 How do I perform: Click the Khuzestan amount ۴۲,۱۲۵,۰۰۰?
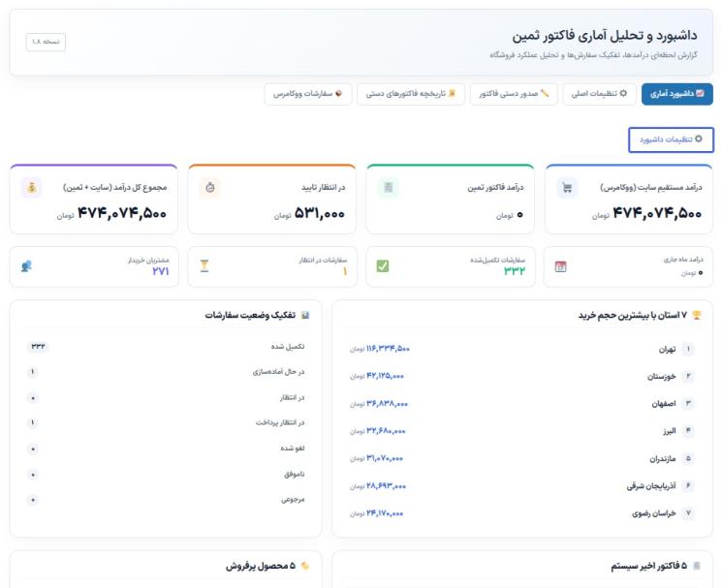point(385,376)
